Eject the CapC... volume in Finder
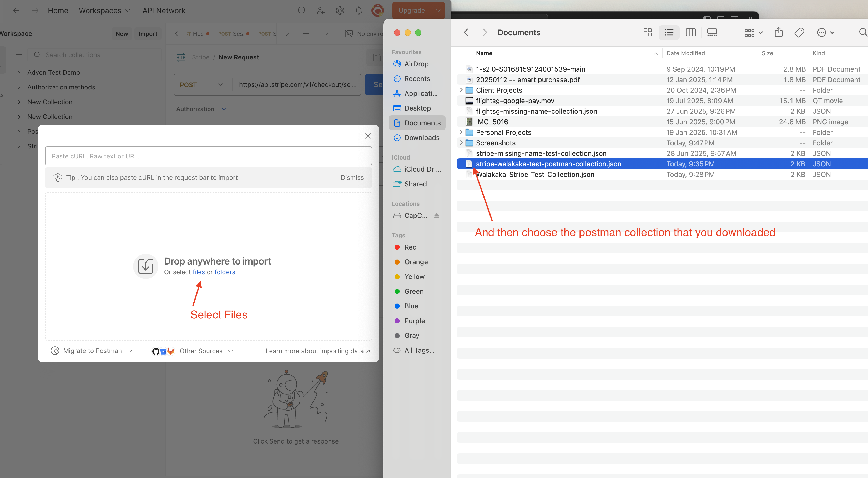 click(x=437, y=215)
